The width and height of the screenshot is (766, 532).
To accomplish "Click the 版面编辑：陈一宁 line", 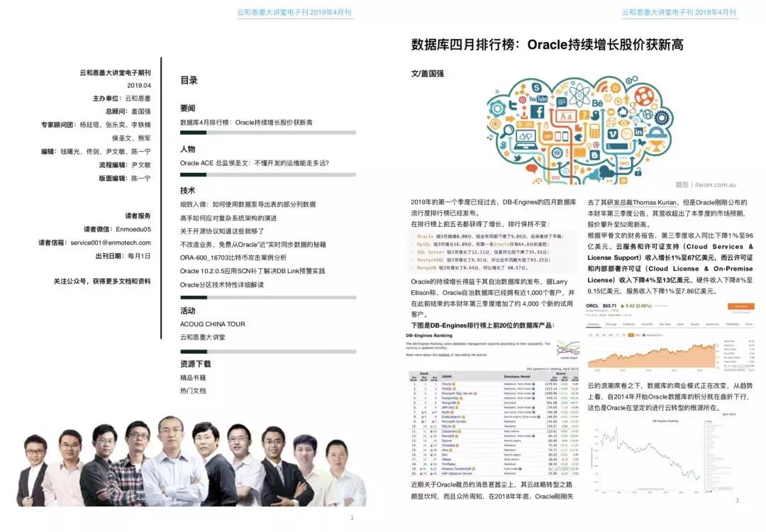I will (x=125, y=178).
